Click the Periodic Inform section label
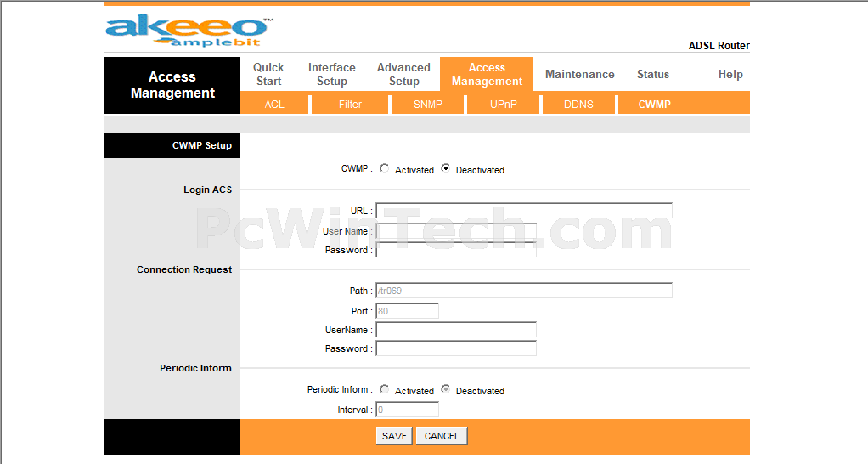868x464 pixels. pyautogui.click(x=195, y=368)
